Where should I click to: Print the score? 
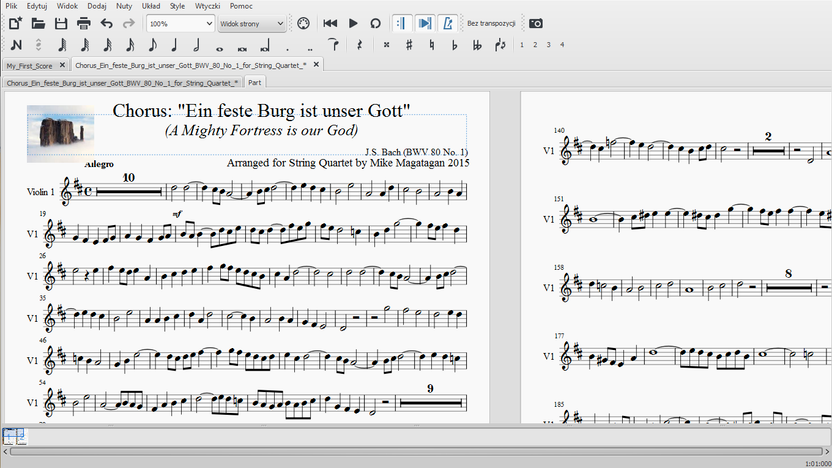84,23
